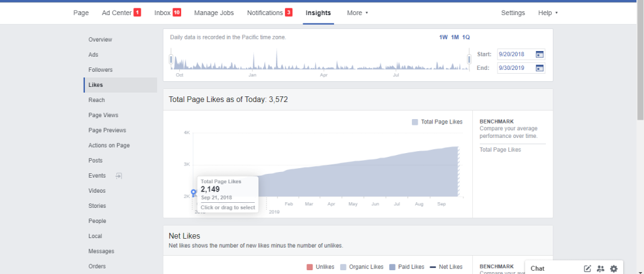Open chat settings gear icon
The width and height of the screenshot is (644, 274).
coord(614,268)
